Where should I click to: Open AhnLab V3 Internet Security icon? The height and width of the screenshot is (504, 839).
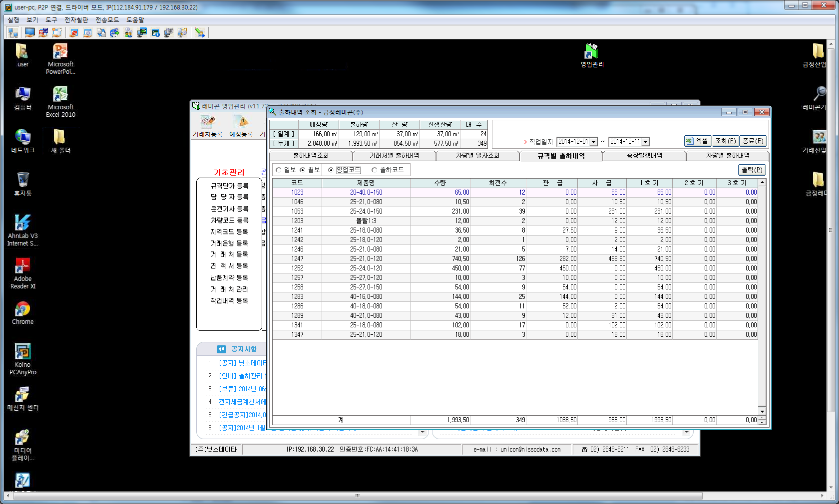pos(22,230)
